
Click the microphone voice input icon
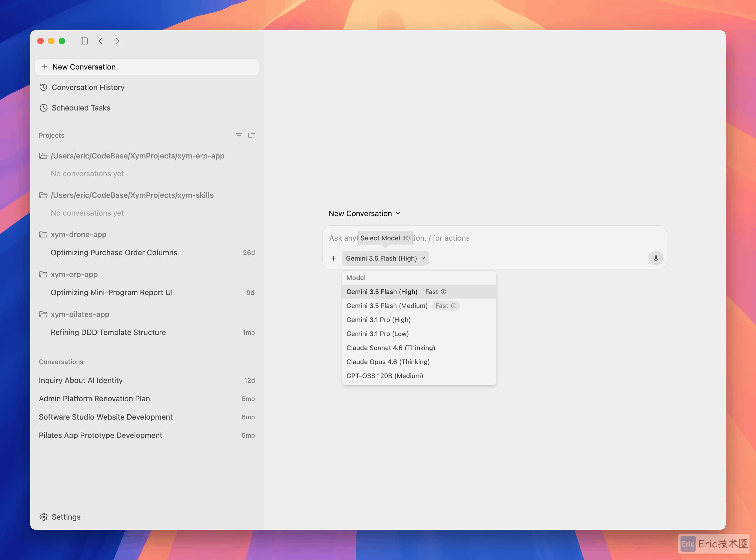coord(656,258)
